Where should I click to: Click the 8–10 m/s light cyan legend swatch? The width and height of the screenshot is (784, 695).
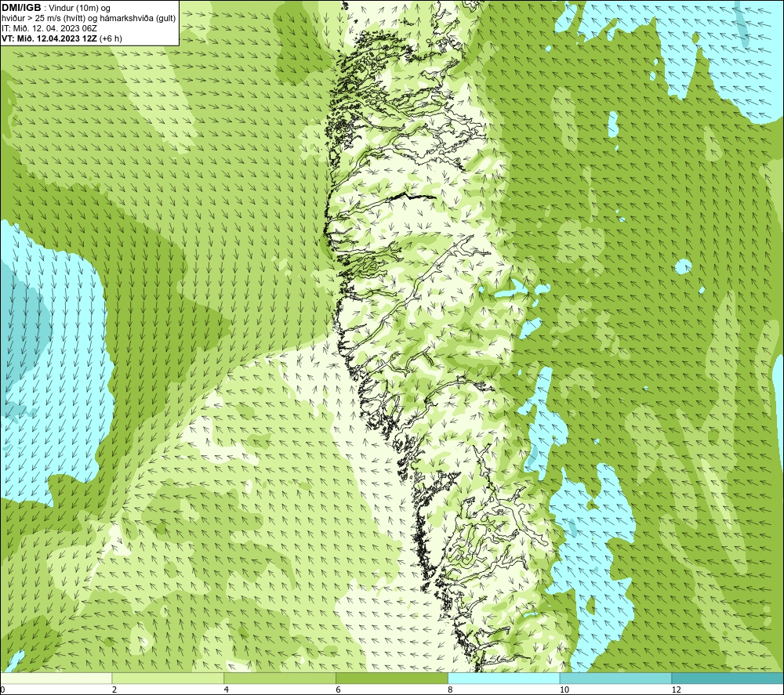pos(504,679)
